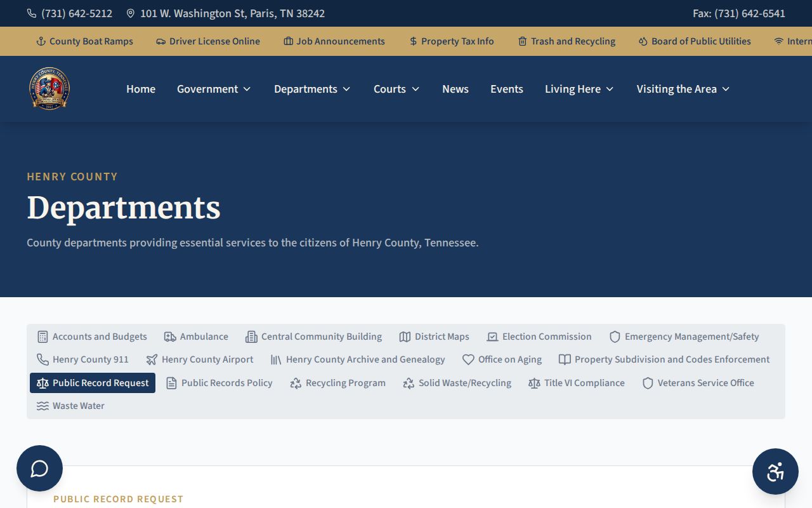Call the (731) 642-5212 phone number
The height and width of the screenshot is (508, 812).
(x=77, y=13)
